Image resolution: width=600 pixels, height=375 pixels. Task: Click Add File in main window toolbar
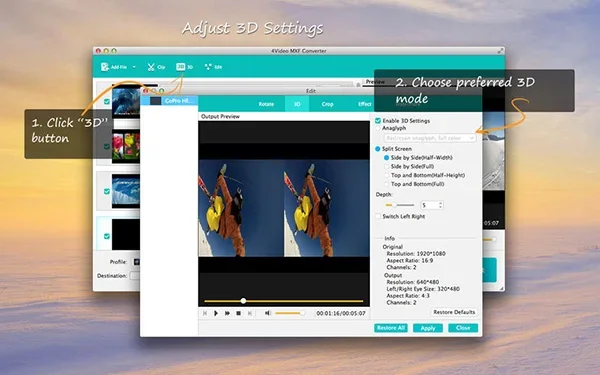coord(114,67)
